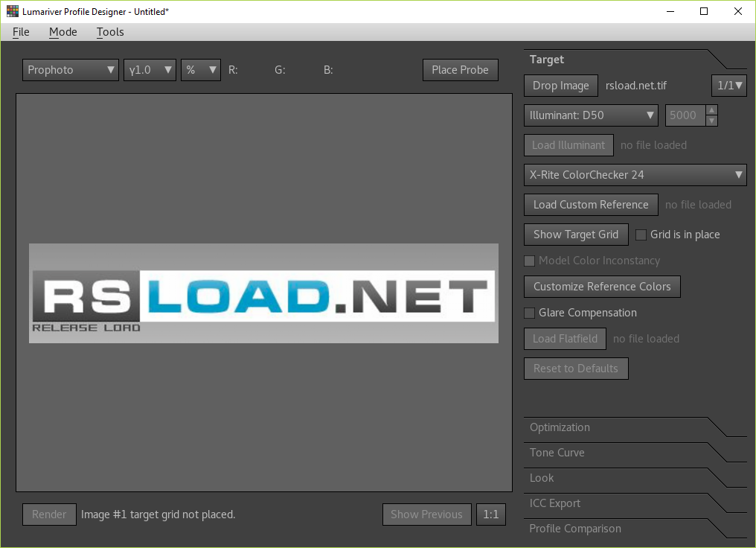This screenshot has height=548, width=756.
Task: Open the γ1.0 gamma dropdown
Action: (150, 70)
